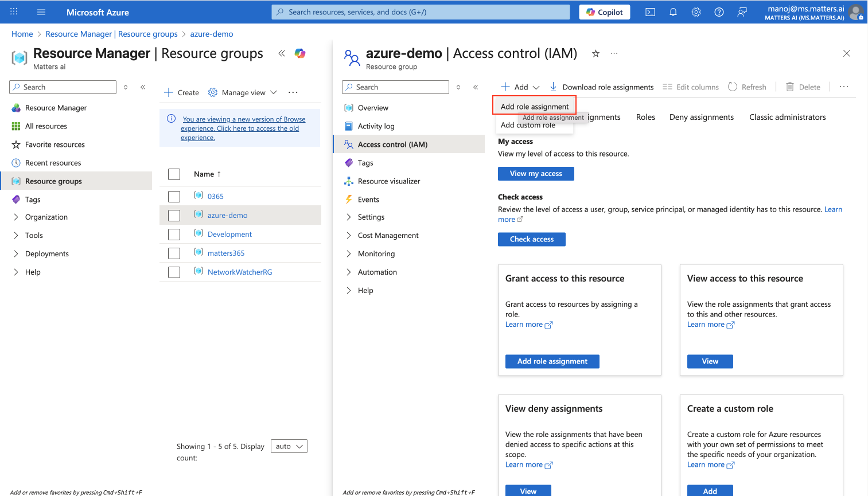This screenshot has width=868, height=496.
Task: Open the IAM toolbar overflow ellipsis
Action: (x=844, y=87)
